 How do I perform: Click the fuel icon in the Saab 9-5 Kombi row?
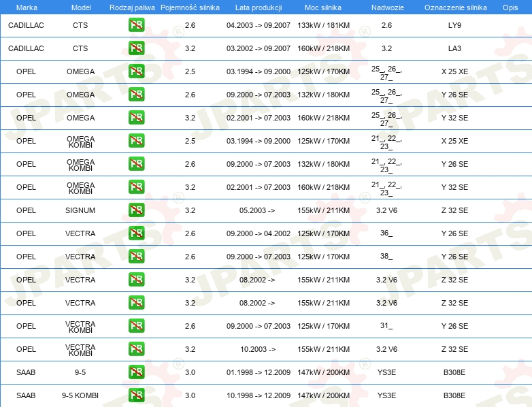136,395
